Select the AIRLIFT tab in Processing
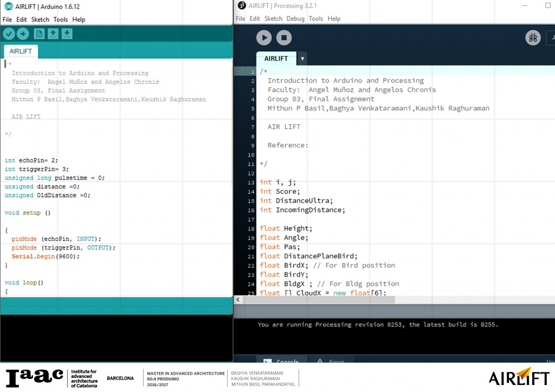 click(x=276, y=58)
